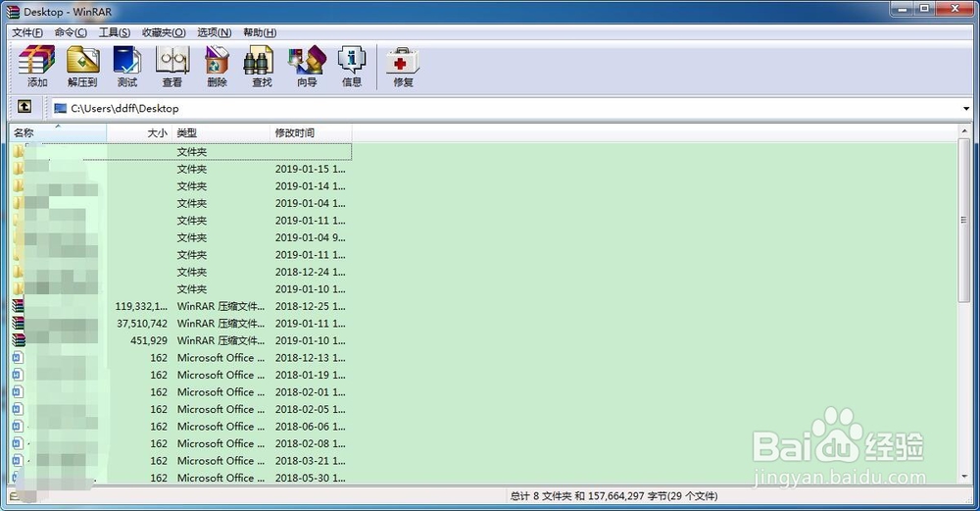Sort by 大小 column header
This screenshot has height=511, width=980.
point(139,132)
